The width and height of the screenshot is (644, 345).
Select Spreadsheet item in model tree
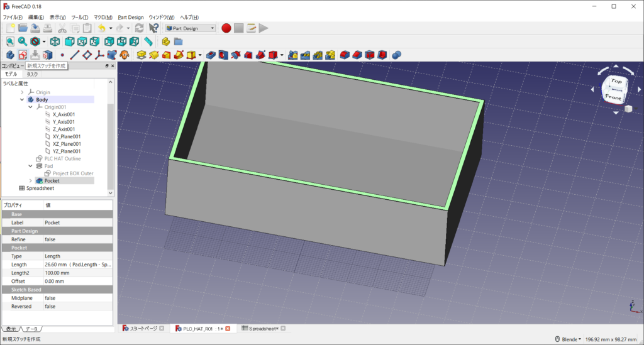tap(40, 188)
